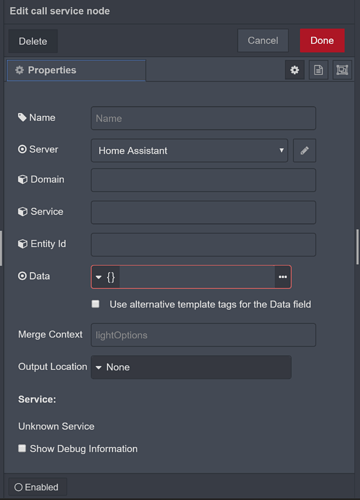Click the Service: heading text
Viewport: 360px width, 500px height.
tap(37, 399)
